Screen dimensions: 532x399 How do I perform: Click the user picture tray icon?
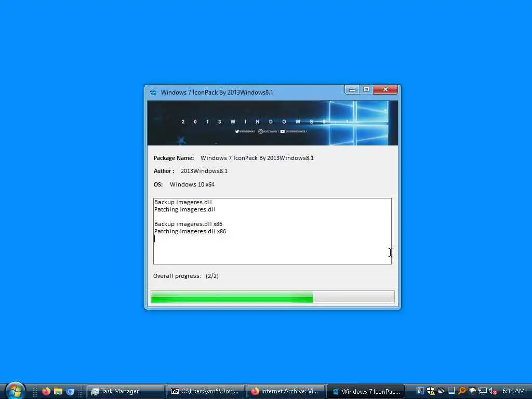(420, 391)
